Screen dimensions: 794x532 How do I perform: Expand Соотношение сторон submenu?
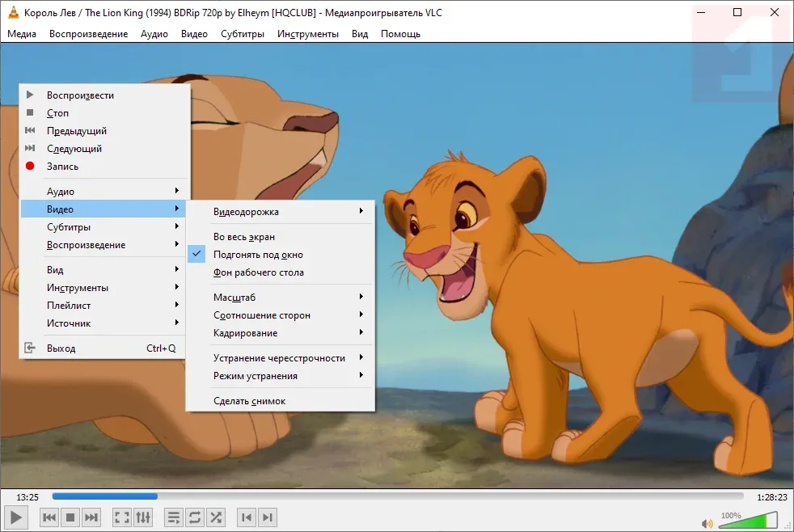pos(280,315)
